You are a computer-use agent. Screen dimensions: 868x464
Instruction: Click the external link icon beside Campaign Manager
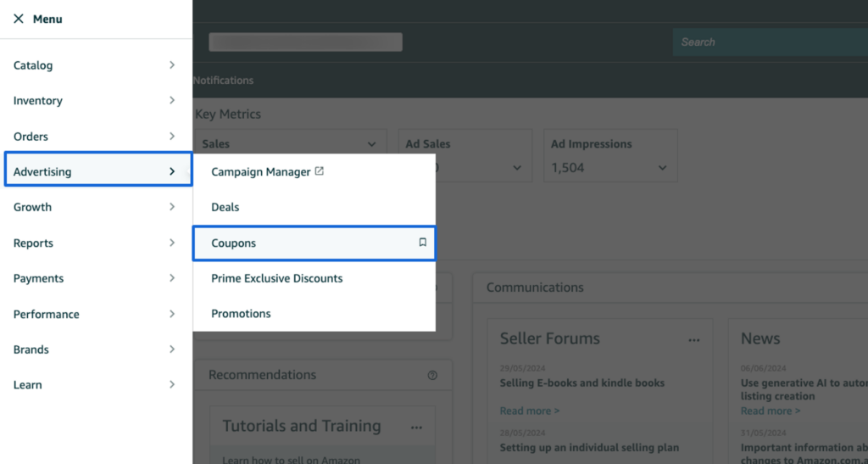[320, 171]
